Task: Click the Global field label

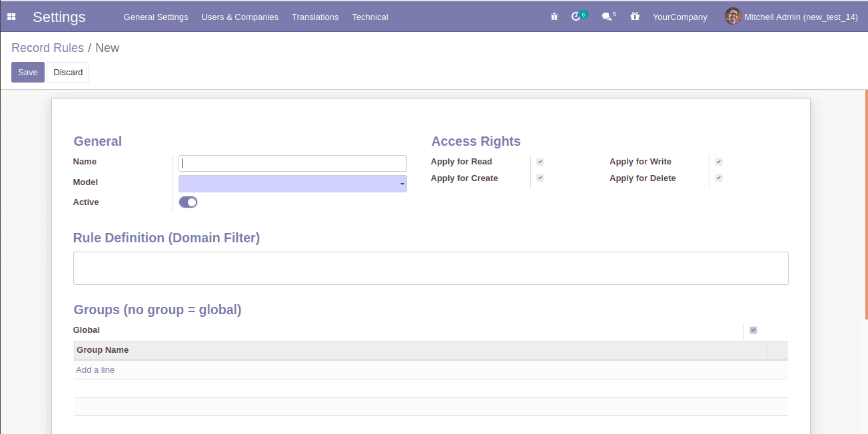Action: pos(87,330)
